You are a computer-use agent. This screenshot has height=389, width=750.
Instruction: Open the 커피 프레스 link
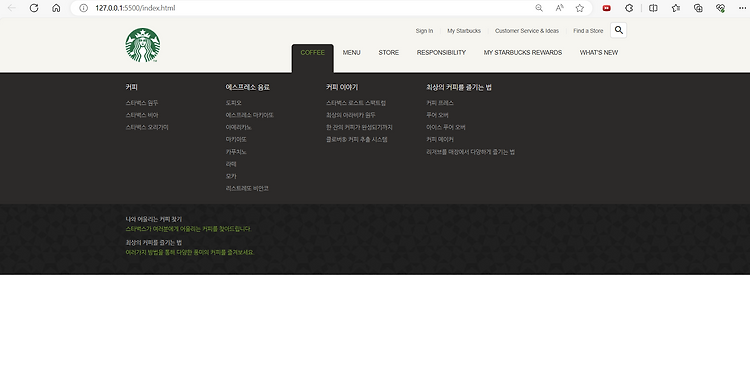440,103
